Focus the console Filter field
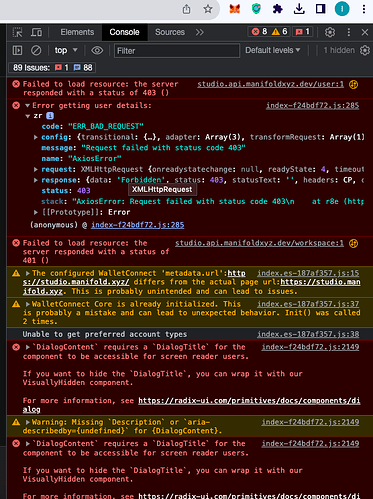Viewport: 373px width, 499px height. pos(177,51)
